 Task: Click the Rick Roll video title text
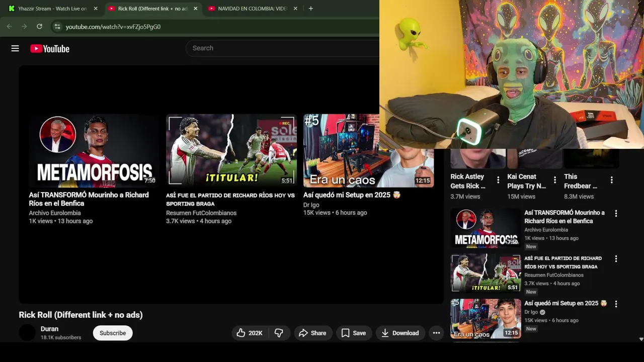(x=80, y=315)
